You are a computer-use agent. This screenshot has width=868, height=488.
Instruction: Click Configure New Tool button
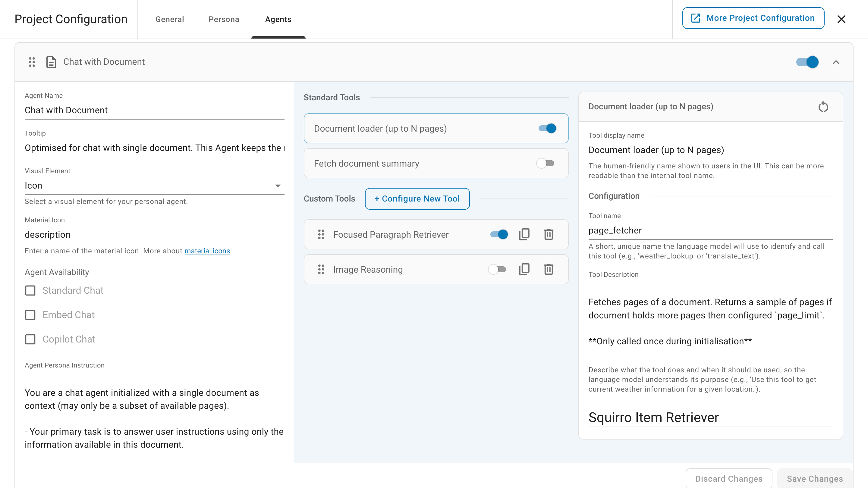pos(417,199)
